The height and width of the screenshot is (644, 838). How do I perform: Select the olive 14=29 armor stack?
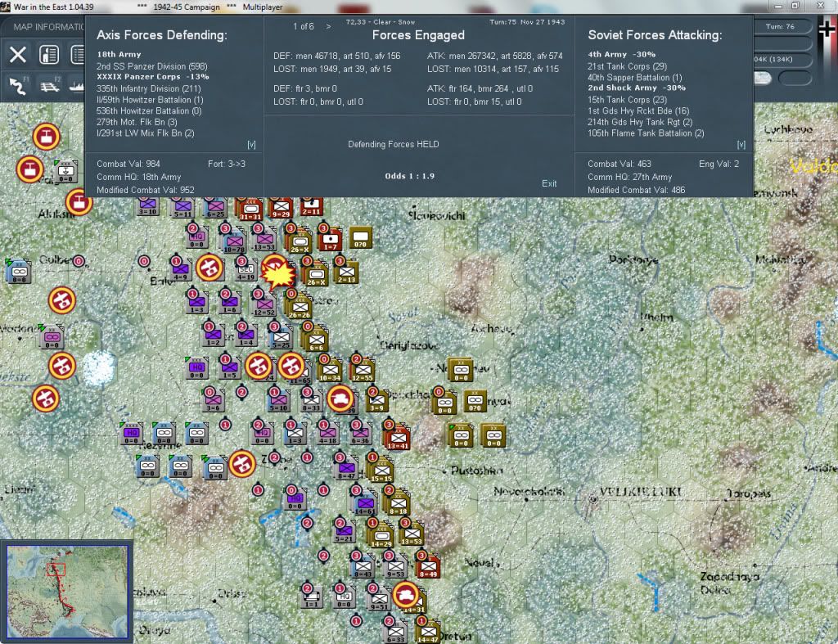tap(381, 536)
